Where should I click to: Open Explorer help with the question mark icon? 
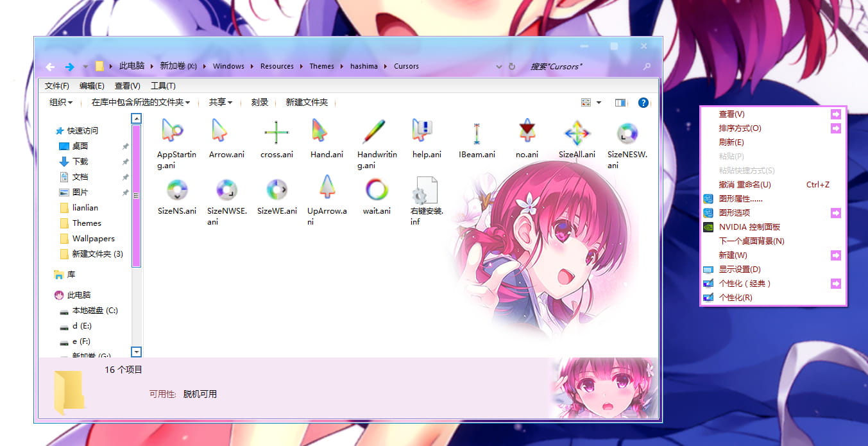643,103
